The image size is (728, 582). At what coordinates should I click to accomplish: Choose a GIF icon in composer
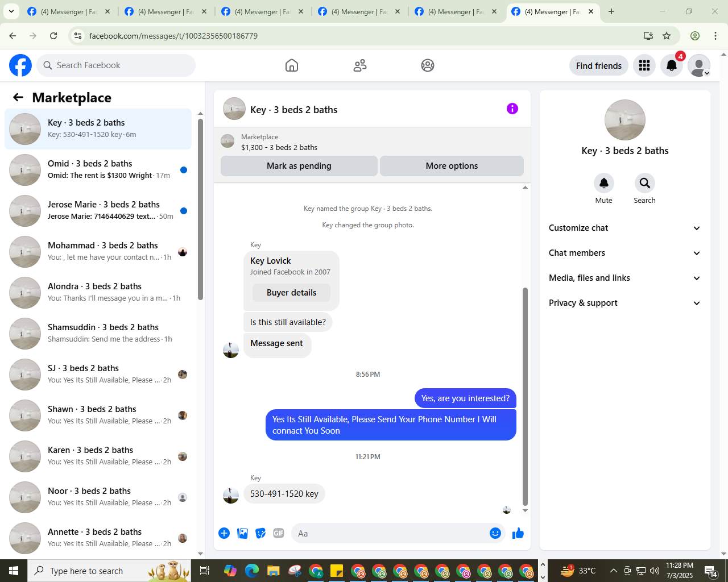pos(279,533)
